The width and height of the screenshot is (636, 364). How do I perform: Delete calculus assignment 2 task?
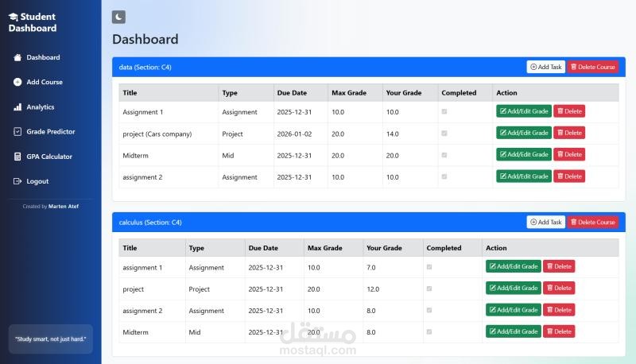pyautogui.click(x=559, y=310)
